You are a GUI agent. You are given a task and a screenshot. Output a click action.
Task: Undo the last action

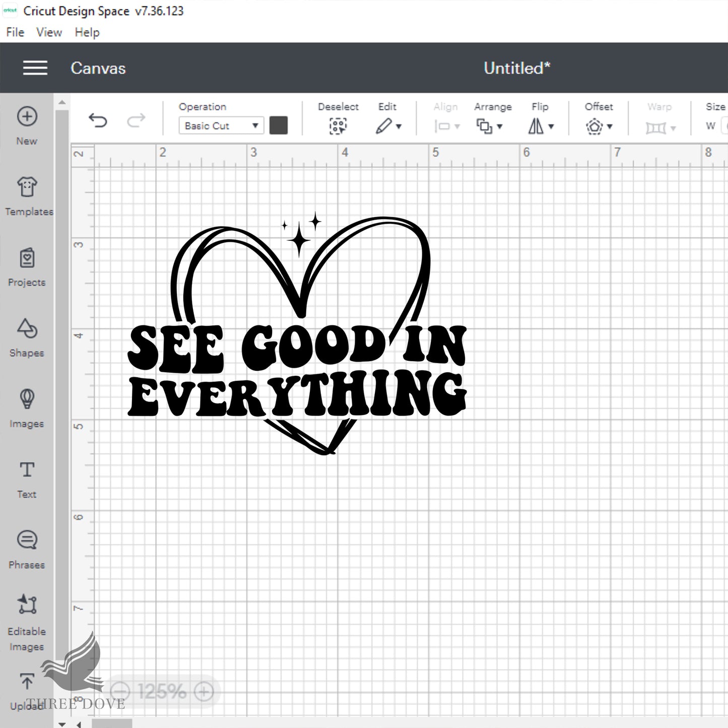coord(98,120)
